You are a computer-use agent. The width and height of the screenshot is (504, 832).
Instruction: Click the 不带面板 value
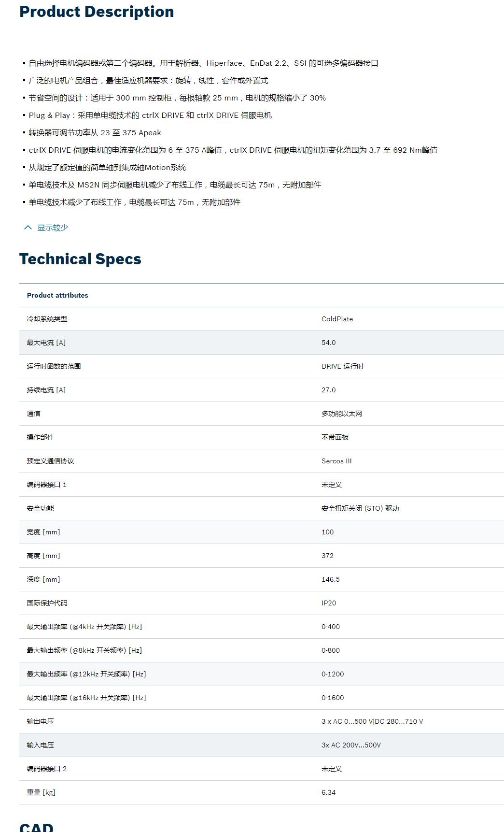click(335, 437)
